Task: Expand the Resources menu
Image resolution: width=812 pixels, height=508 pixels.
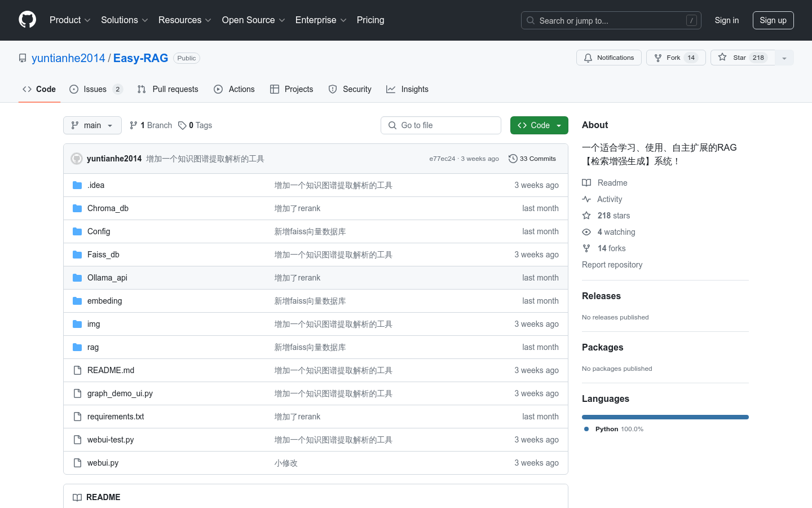Action: pyautogui.click(x=185, y=20)
